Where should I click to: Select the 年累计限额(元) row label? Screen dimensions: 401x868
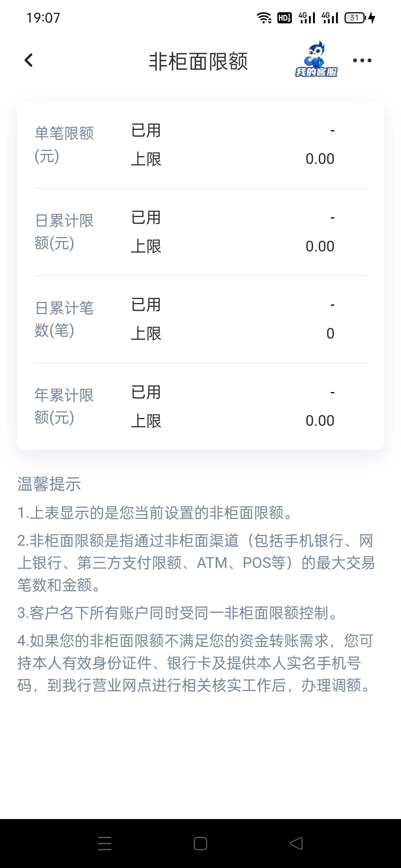64,407
